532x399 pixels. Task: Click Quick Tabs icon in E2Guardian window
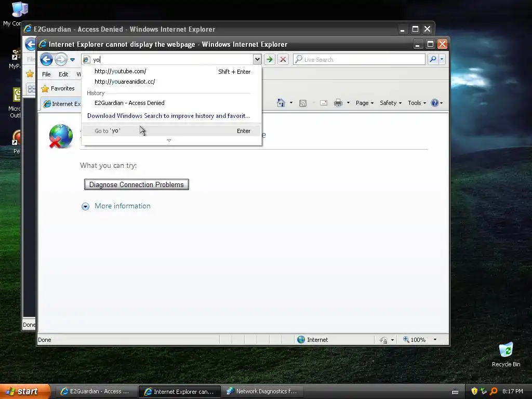tap(31, 89)
